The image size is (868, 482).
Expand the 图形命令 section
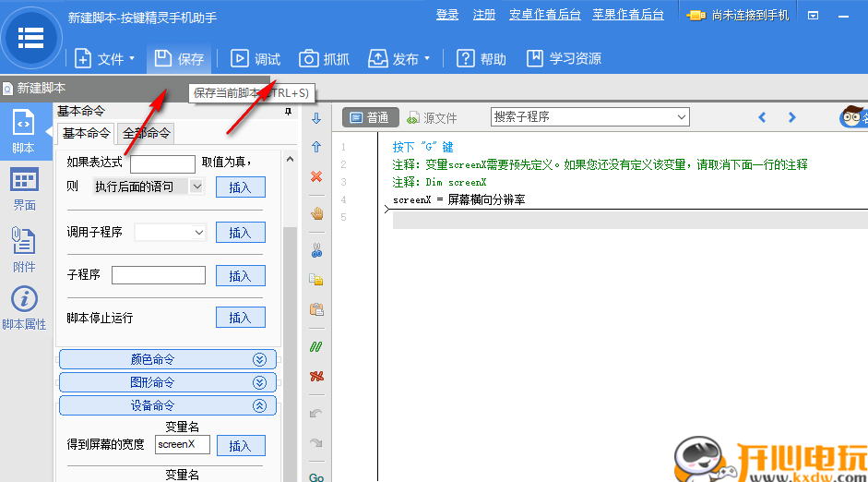pyautogui.click(x=167, y=382)
